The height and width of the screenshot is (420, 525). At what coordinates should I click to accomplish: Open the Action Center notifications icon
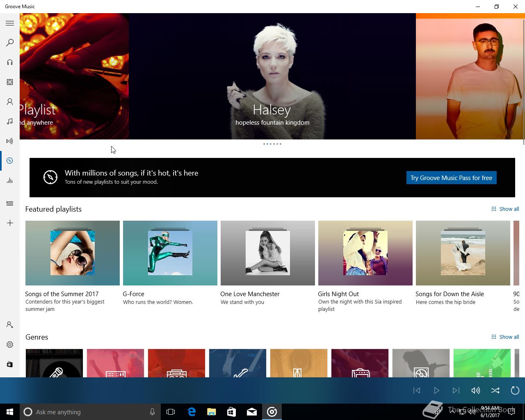click(511, 412)
